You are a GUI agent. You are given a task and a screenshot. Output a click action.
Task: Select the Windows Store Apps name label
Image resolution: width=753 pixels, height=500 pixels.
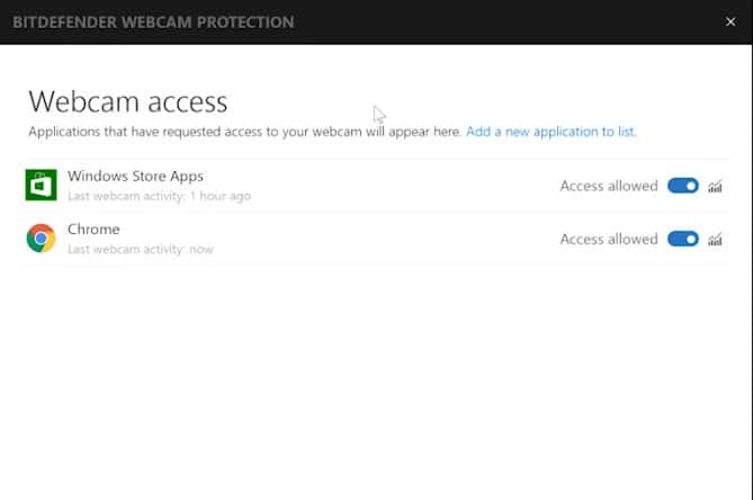click(x=135, y=176)
